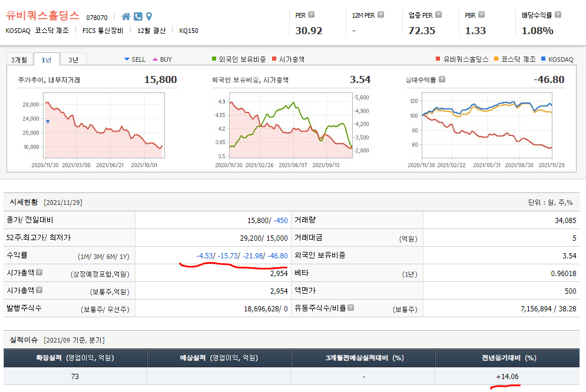Click the KQ150 index label

(188, 31)
